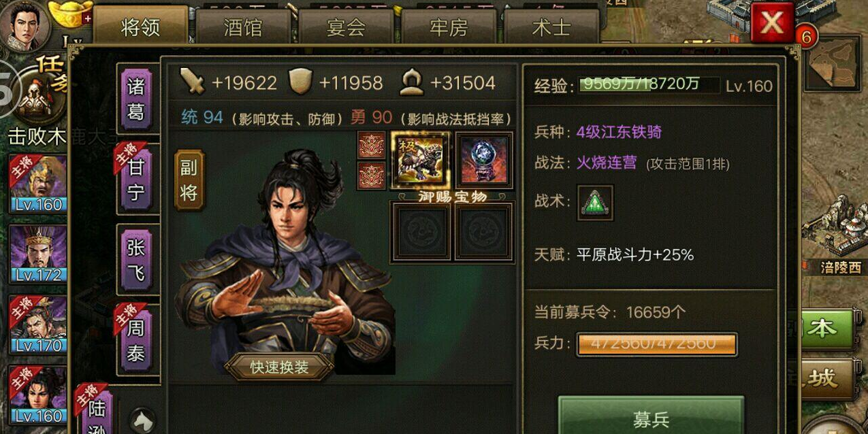The image size is (868, 434).
Task: Open the lower small red rune slot
Action: pos(372,176)
